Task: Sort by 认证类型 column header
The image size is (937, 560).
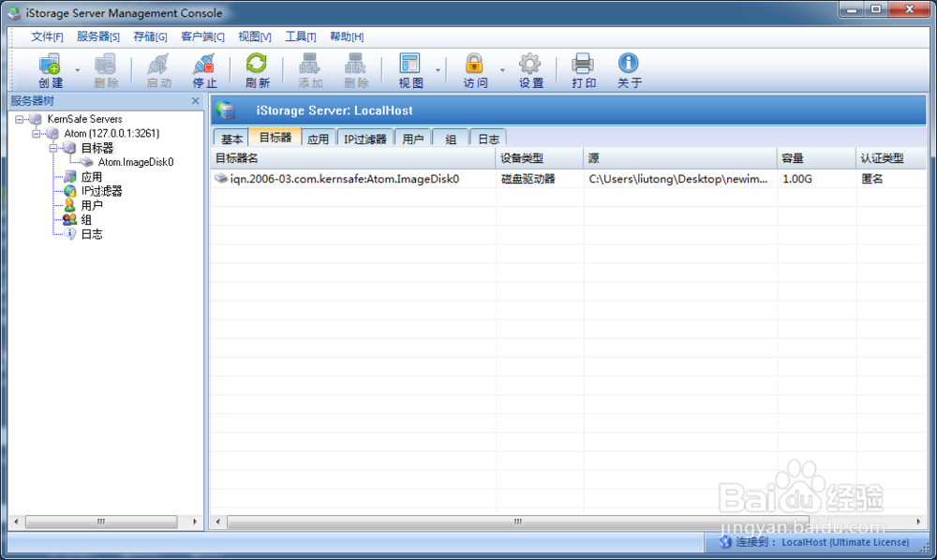Action: point(891,158)
